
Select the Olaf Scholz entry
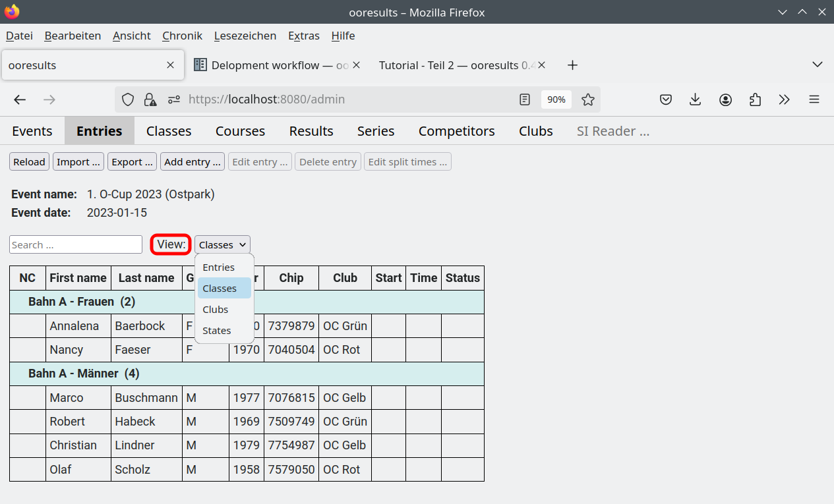(247, 470)
